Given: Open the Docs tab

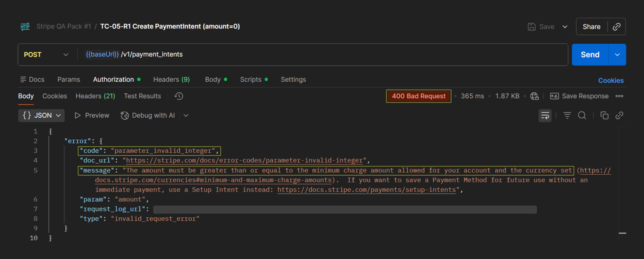Looking at the screenshot, I should tap(32, 79).
